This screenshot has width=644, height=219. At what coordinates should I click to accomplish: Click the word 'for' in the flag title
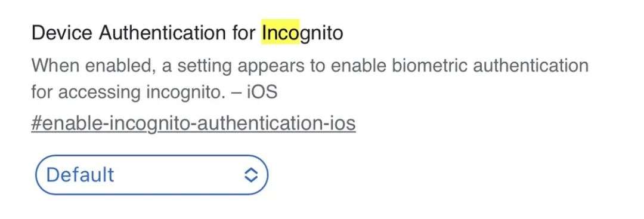click(243, 32)
